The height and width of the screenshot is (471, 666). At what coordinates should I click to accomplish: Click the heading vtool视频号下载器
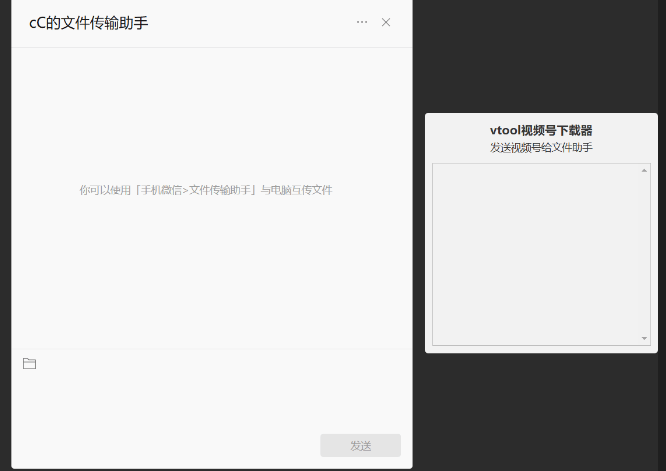[x=541, y=130]
